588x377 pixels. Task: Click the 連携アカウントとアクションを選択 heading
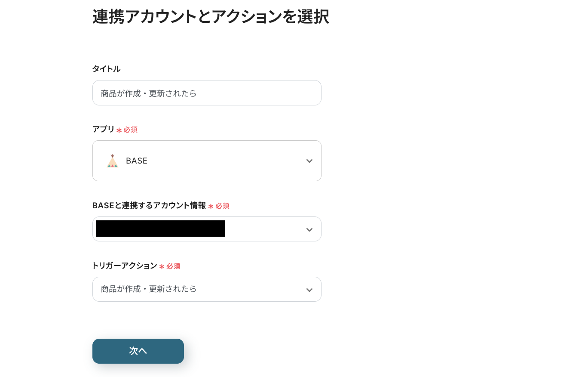[211, 17]
